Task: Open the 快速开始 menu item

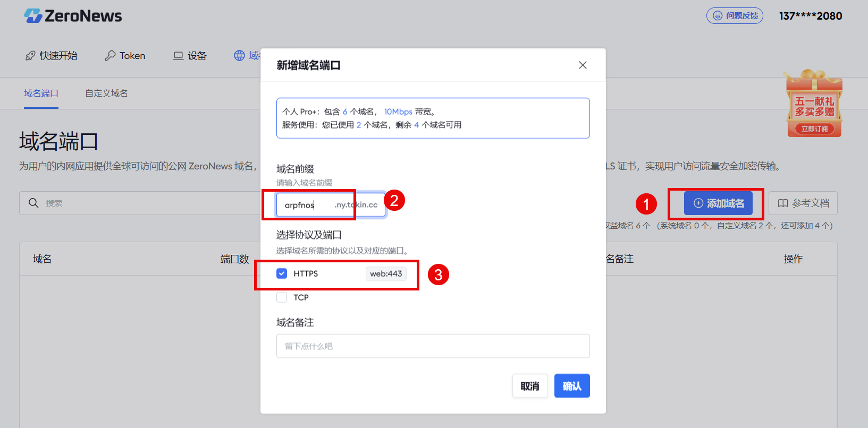Action: (52, 56)
